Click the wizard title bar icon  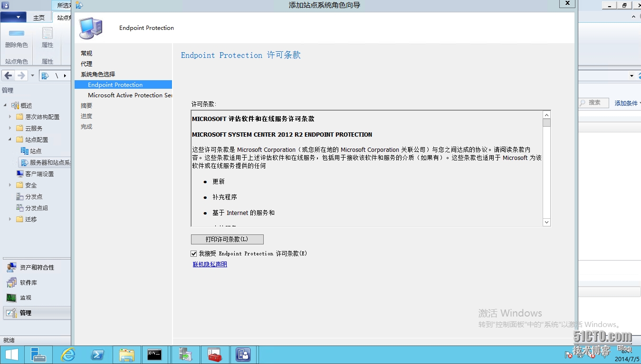(x=79, y=5)
